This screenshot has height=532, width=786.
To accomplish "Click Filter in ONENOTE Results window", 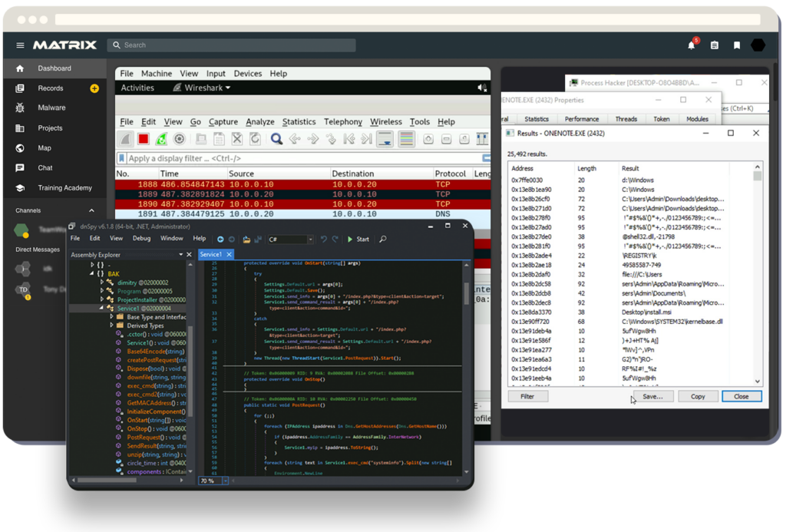I will pyautogui.click(x=527, y=397).
